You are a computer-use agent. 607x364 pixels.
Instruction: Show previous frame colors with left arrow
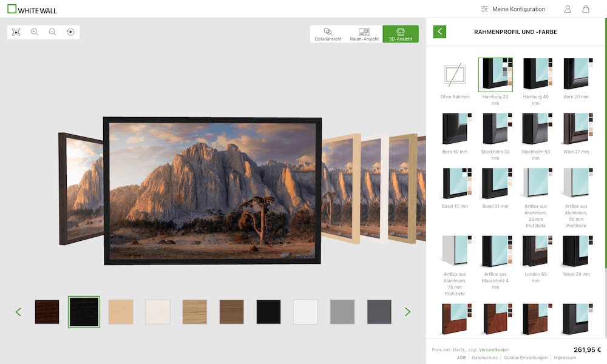coord(18,312)
